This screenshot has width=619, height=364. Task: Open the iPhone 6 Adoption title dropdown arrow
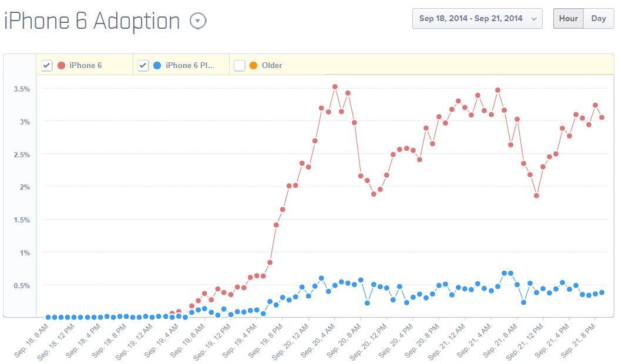click(x=199, y=22)
